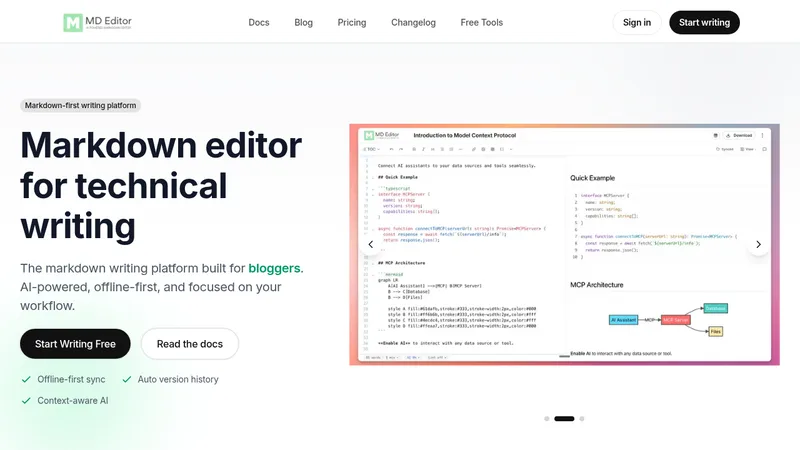Click the editor screenshot preview image

(x=564, y=244)
